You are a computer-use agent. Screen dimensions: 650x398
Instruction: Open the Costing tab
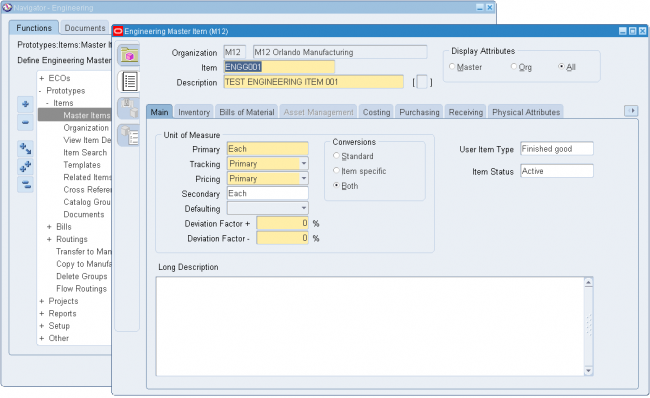[x=376, y=112]
